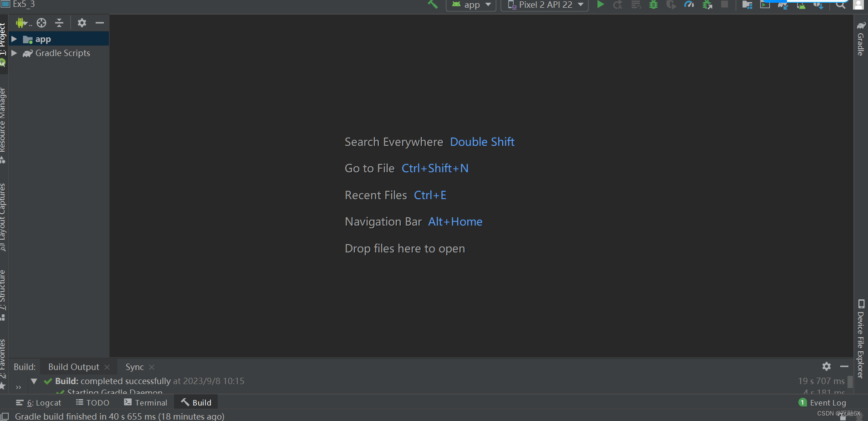Open the Pixel 2 API 22 device dropdown
Viewport: 868px width, 421px height.
point(545,5)
